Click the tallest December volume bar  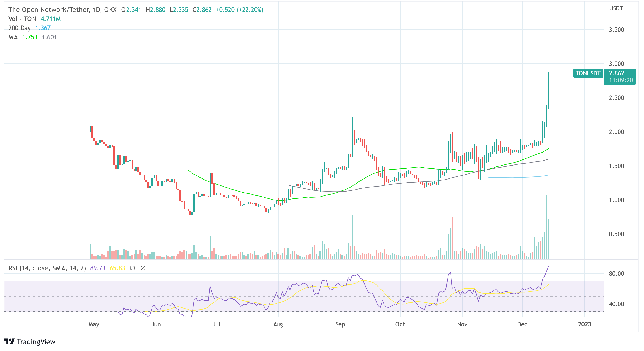[546, 225]
